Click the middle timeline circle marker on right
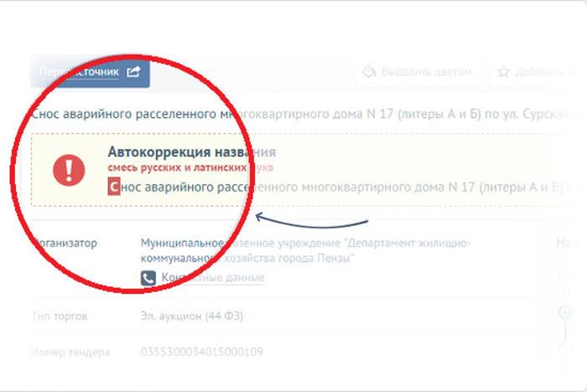587x392 pixels. 565,312
